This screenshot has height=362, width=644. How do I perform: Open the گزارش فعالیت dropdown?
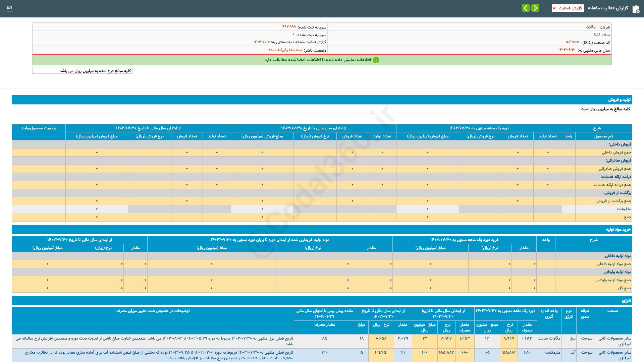tap(568, 8)
